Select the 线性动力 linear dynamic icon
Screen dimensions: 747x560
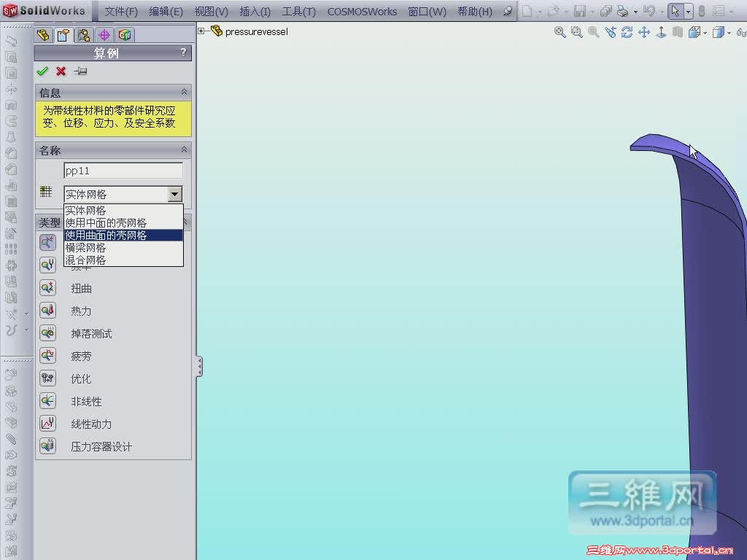47,424
